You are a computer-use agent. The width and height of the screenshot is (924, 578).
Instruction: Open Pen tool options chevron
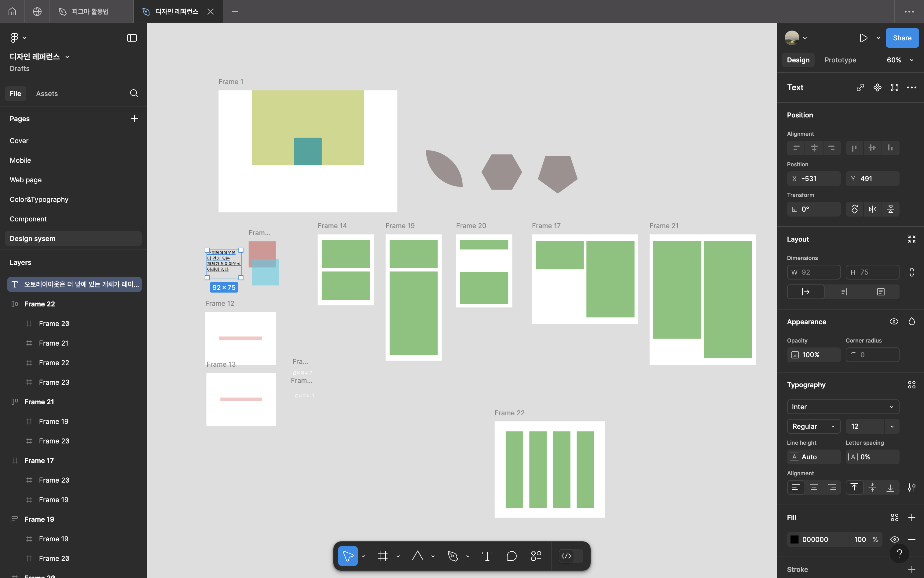click(468, 556)
